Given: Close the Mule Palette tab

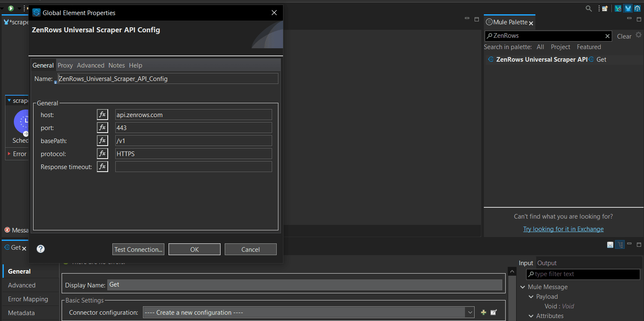Looking at the screenshot, I should click(x=531, y=23).
